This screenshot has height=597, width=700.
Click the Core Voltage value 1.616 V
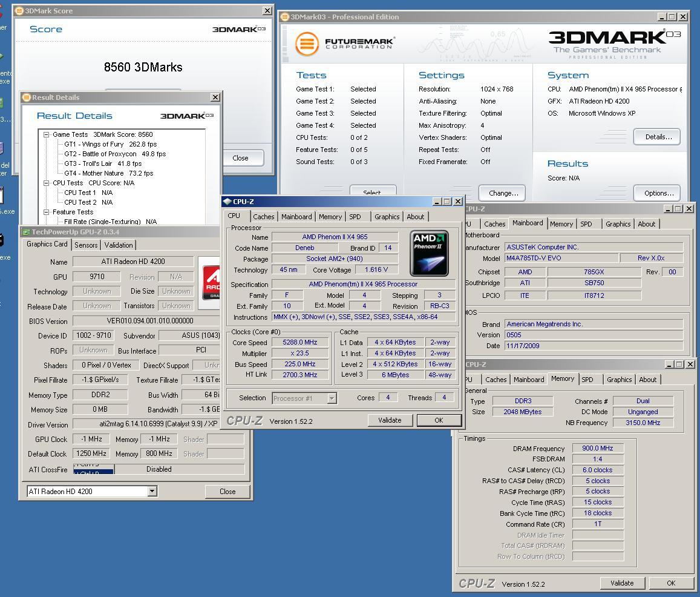pos(376,269)
